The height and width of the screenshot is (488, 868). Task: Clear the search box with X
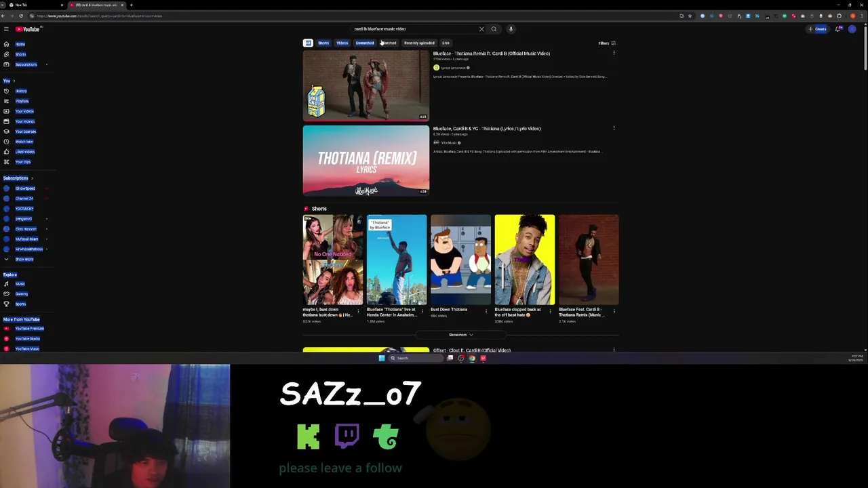coord(481,29)
